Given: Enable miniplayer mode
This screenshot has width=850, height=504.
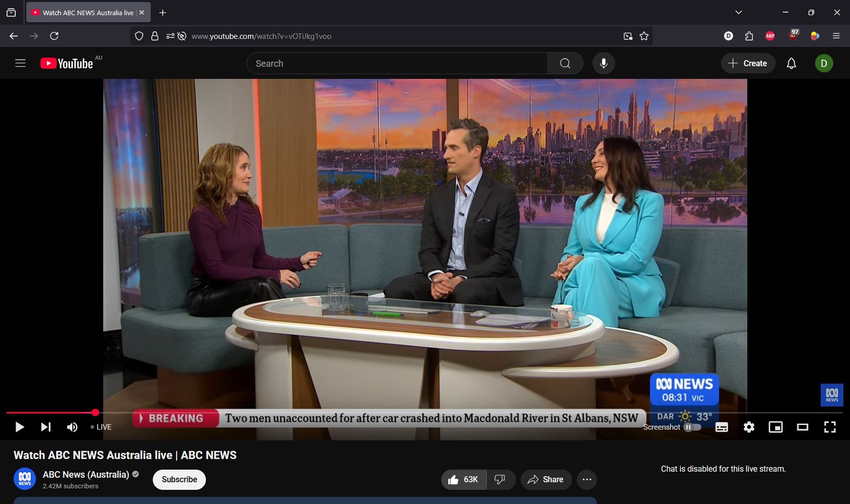Looking at the screenshot, I should pyautogui.click(x=775, y=427).
